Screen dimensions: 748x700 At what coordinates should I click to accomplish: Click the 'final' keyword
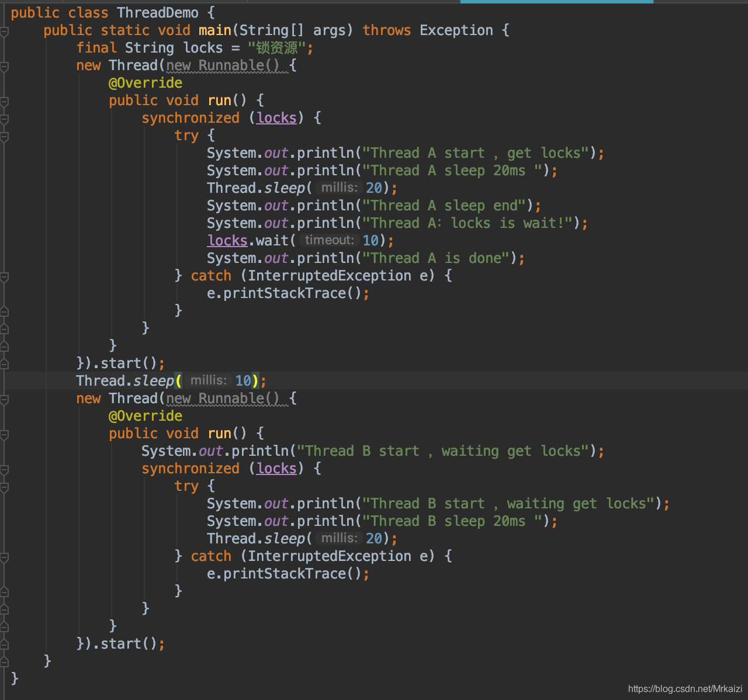tap(96, 48)
